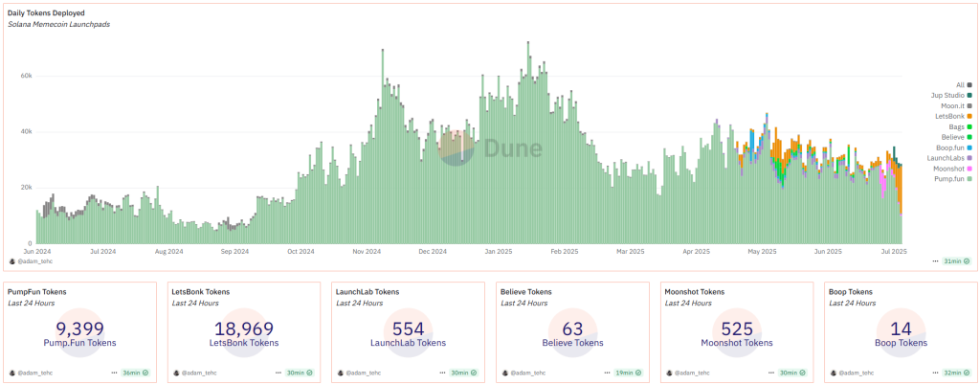Click the Pump.Fun Tokens label under 9,399
Screen dimensions: 980x385
point(79,343)
